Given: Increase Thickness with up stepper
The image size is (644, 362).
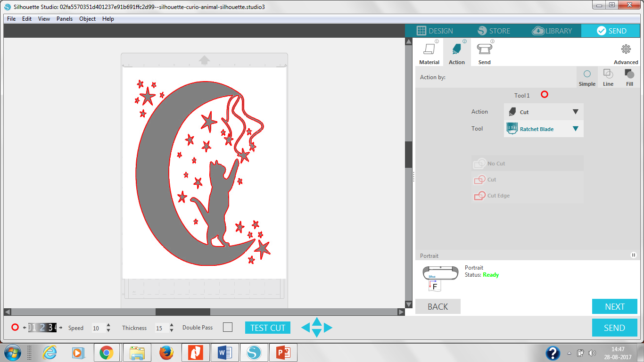Looking at the screenshot, I should 172,325.
